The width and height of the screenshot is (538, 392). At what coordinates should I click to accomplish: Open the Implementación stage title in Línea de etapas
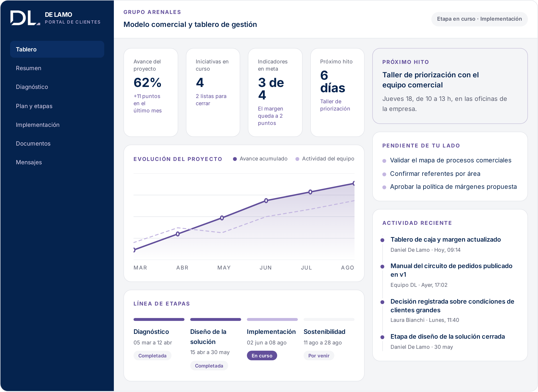pos(271,332)
